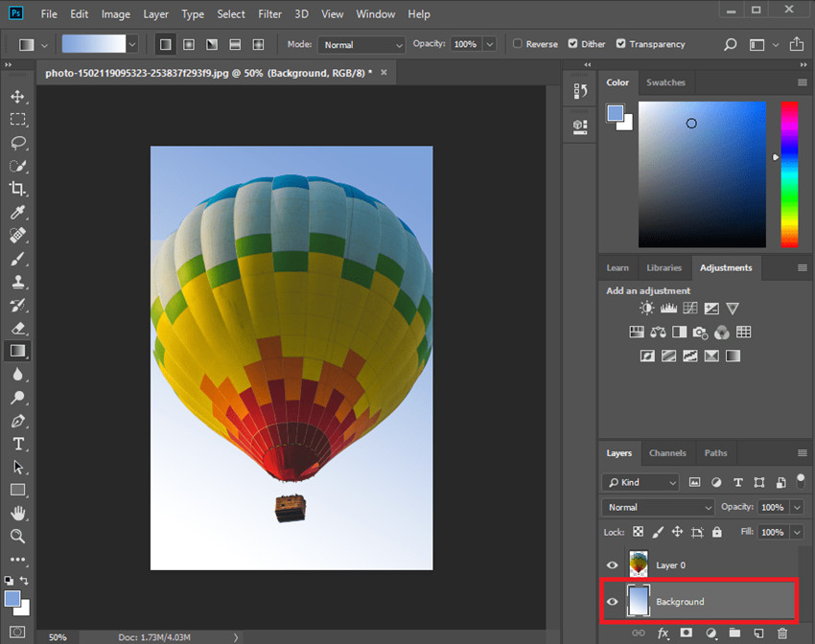Uncheck the Transparency checkbox
This screenshot has width=815, height=644.
[621, 43]
